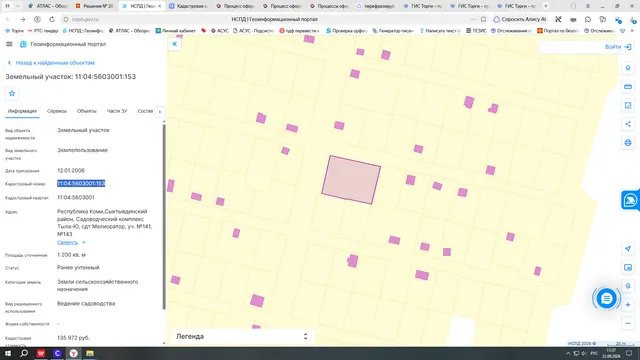Click Спросить Алису AI button
Image resolution: width=640 pixels, height=360 pixels.
(520, 19)
